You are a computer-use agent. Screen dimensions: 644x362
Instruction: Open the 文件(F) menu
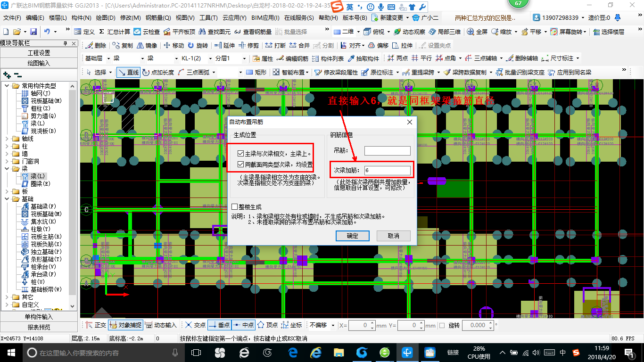12,18
